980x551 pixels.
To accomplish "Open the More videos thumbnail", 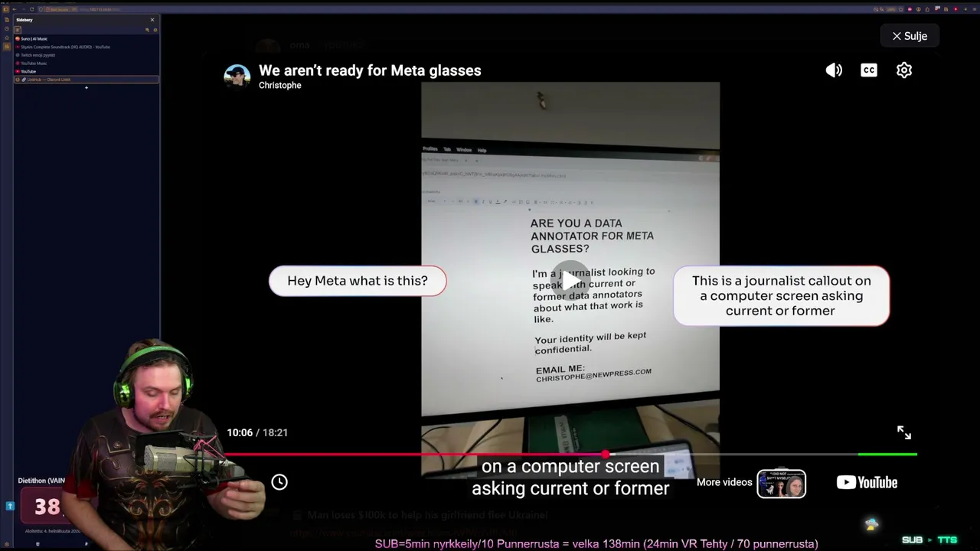I will tap(781, 484).
